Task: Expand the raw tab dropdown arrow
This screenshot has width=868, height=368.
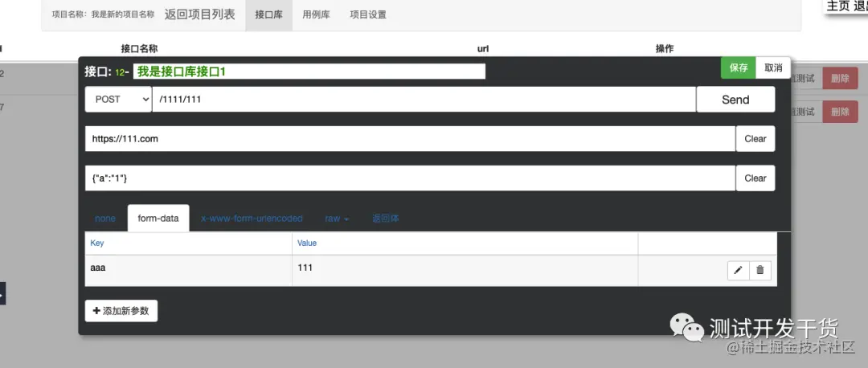Action: (x=346, y=219)
